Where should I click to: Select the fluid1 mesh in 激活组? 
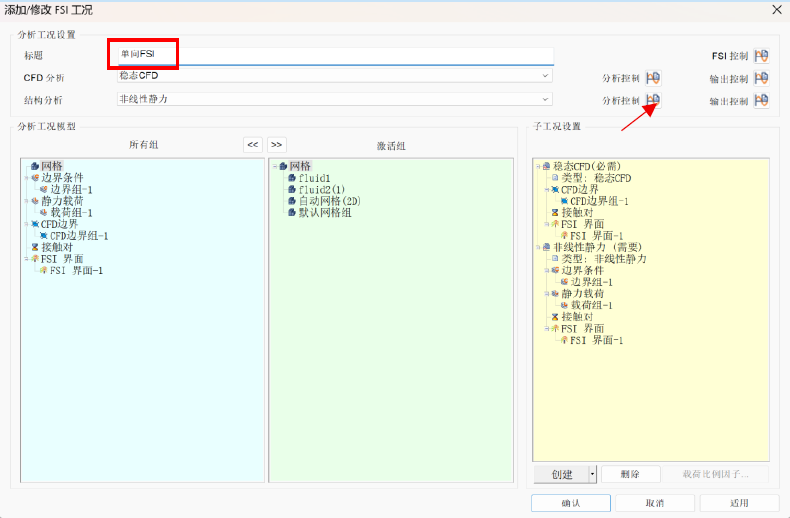(x=313, y=177)
